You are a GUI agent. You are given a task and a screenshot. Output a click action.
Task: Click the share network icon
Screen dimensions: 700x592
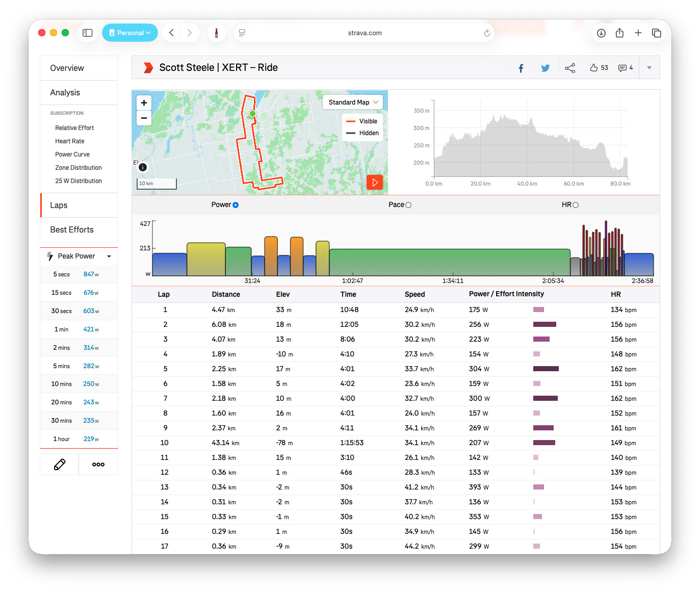click(x=569, y=68)
